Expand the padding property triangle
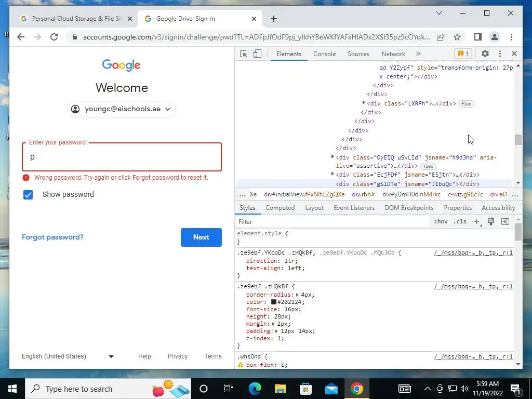The width and height of the screenshot is (532, 399). (277, 331)
